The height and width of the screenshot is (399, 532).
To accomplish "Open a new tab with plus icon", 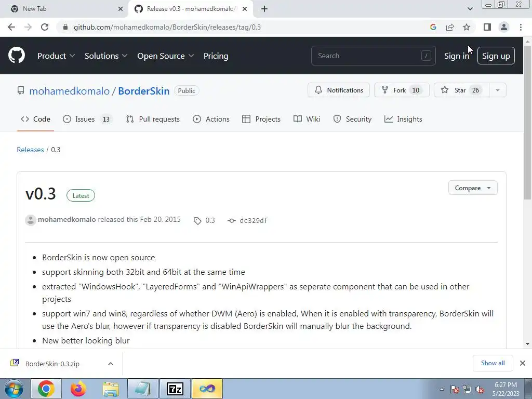I will pos(264,9).
